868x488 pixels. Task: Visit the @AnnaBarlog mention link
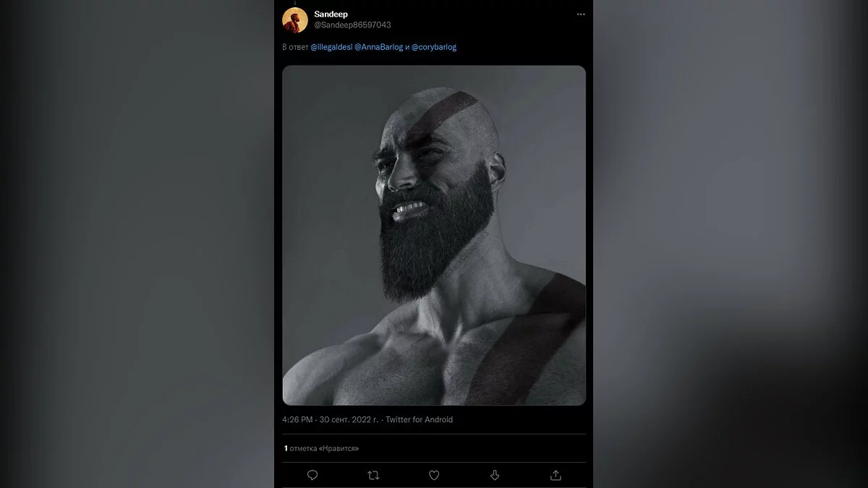pos(378,47)
